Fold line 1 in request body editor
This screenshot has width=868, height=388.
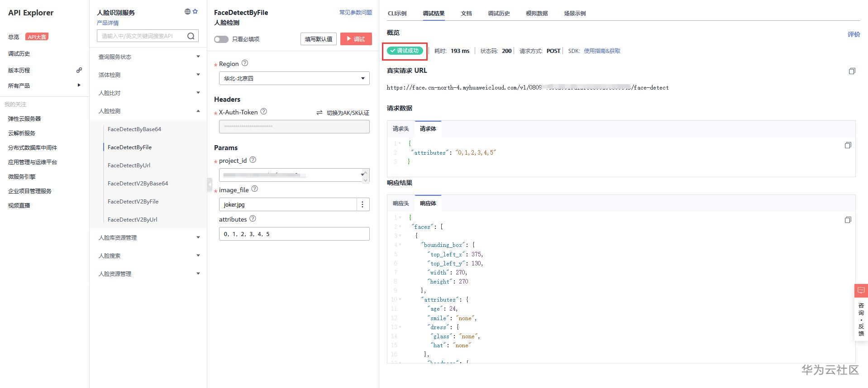coord(400,143)
